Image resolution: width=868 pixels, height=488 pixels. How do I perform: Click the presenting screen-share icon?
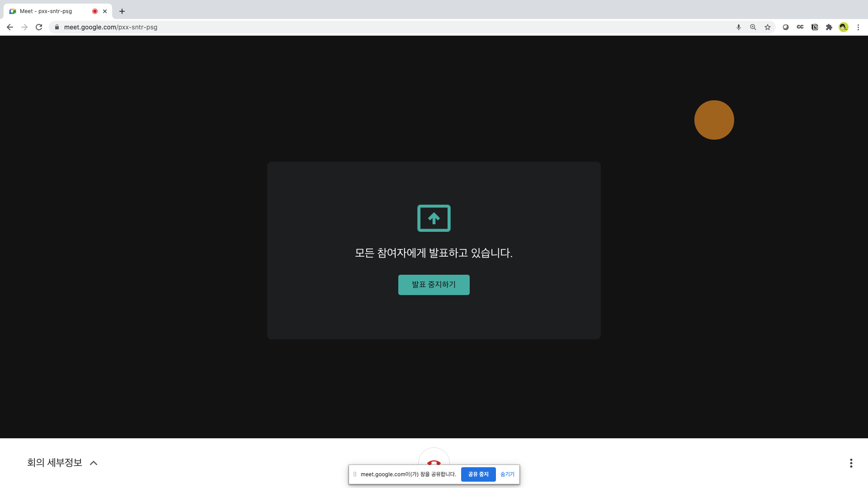(x=434, y=218)
